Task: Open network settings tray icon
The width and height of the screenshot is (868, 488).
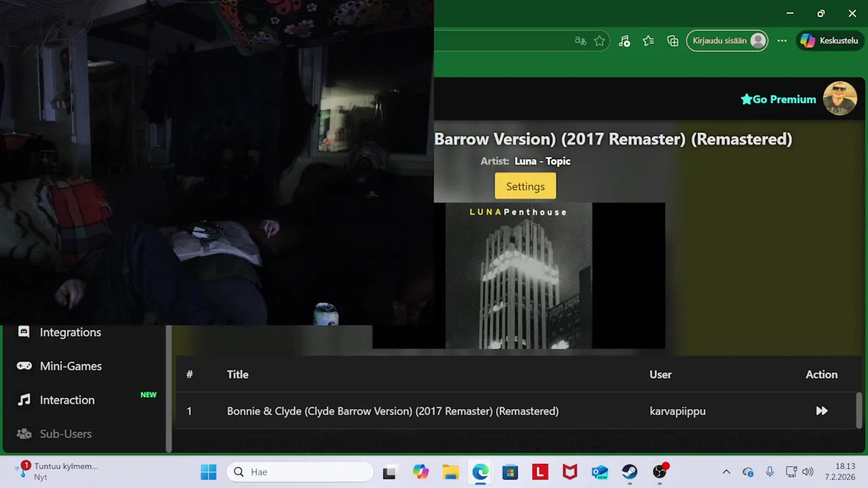Action: point(791,472)
